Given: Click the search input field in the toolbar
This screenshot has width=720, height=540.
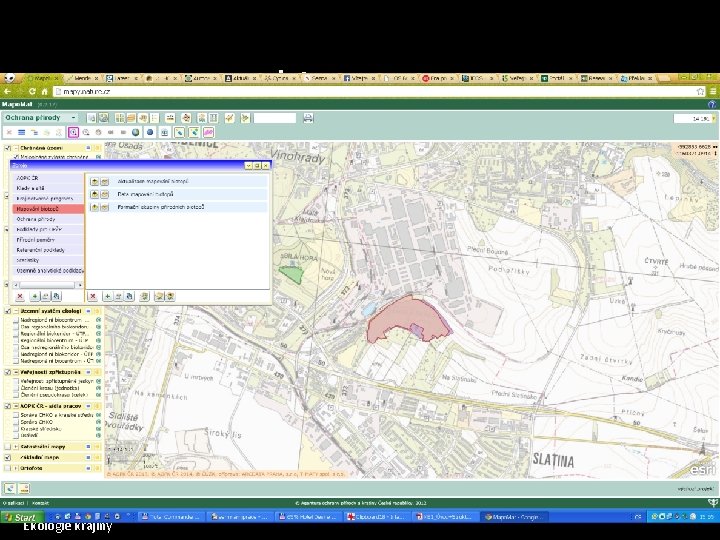Looking at the screenshot, I should (274, 118).
